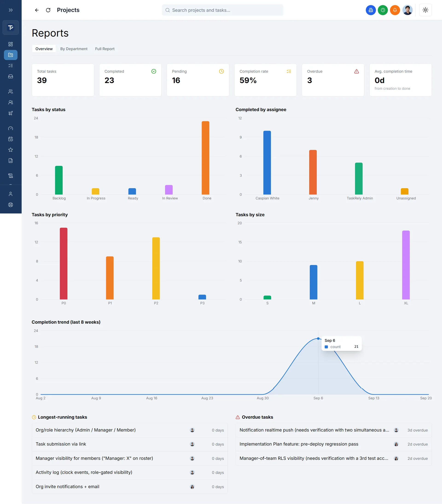Open the single-user profile icon in sidebar
Image resolution: width=442 pixels, height=504 pixels.
11,194
